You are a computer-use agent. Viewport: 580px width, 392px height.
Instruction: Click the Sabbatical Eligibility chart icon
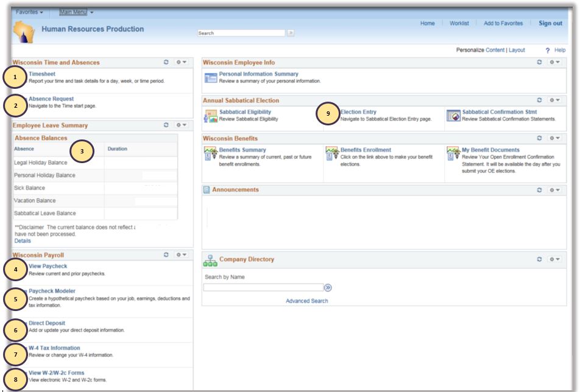click(x=210, y=114)
